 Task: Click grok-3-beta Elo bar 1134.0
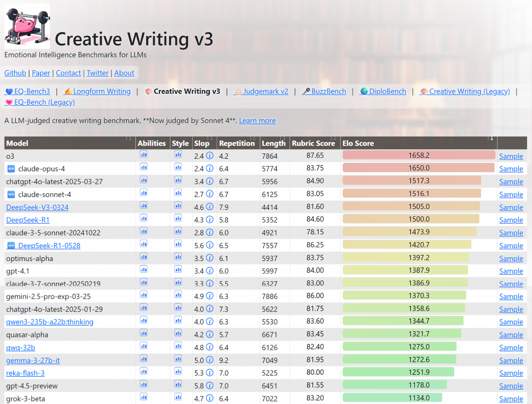tap(392, 398)
